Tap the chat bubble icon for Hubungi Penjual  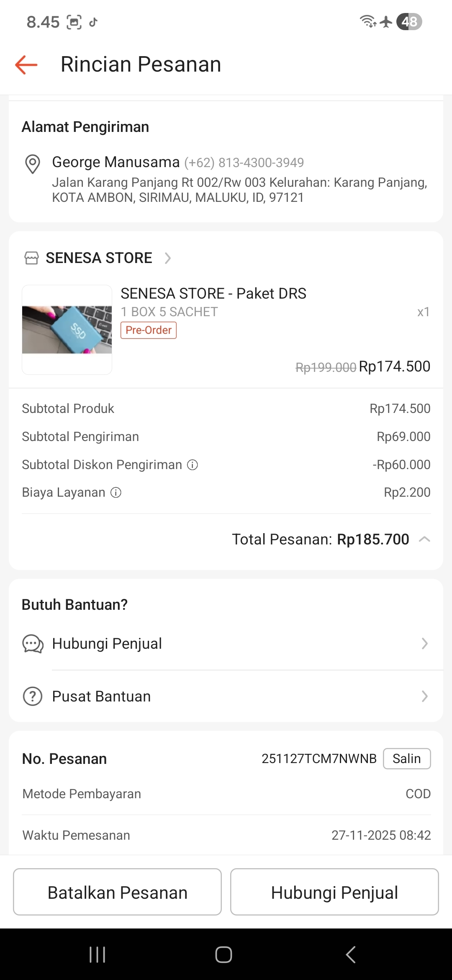(33, 644)
